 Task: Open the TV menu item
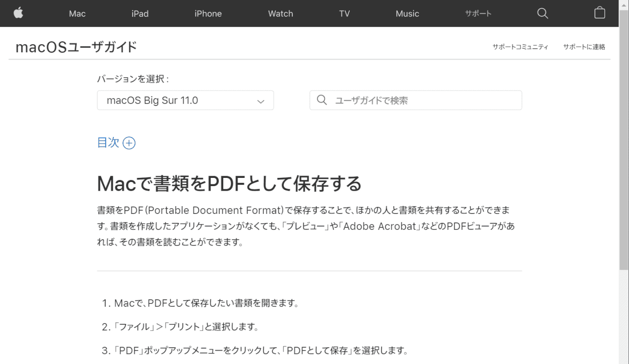344,14
